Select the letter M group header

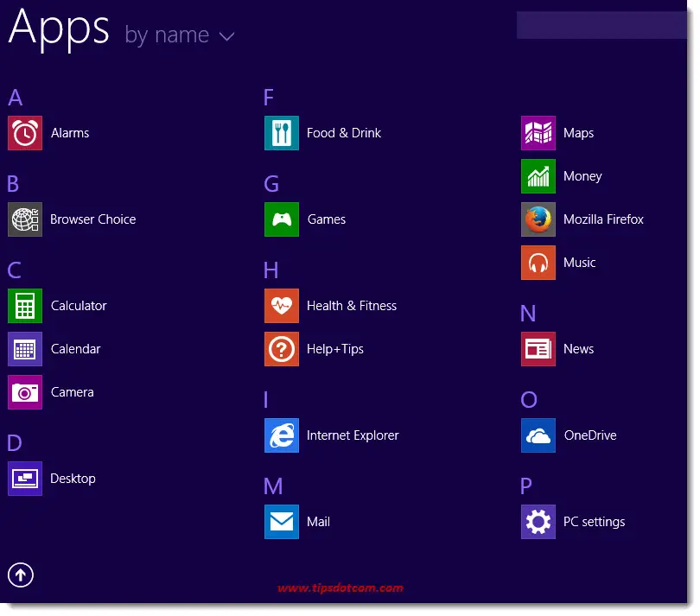pos(273,486)
